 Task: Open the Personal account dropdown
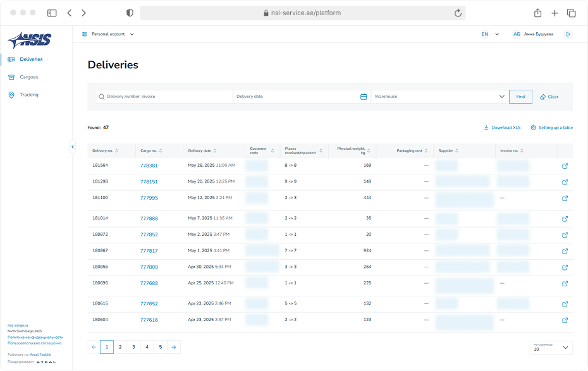click(x=108, y=34)
